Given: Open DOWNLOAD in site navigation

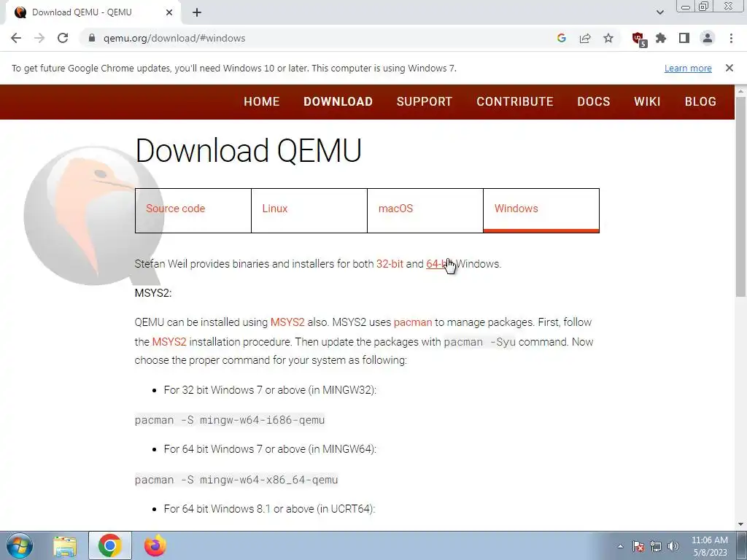Looking at the screenshot, I should pos(338,102).
